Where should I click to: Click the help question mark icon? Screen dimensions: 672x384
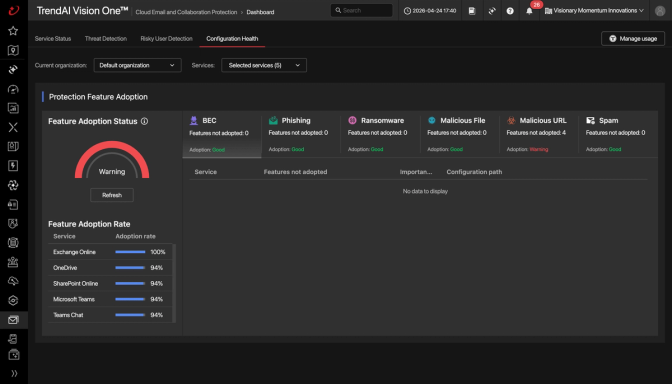click(510, 11)
